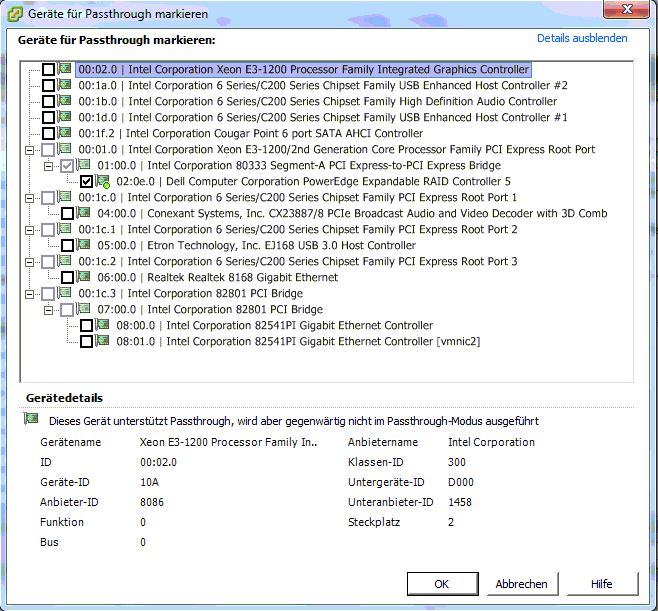This screenshot has width=658, height=611.
Task: Check passthrough for 00:02.0 Integrated Graphics Controller
Action: 48,70
